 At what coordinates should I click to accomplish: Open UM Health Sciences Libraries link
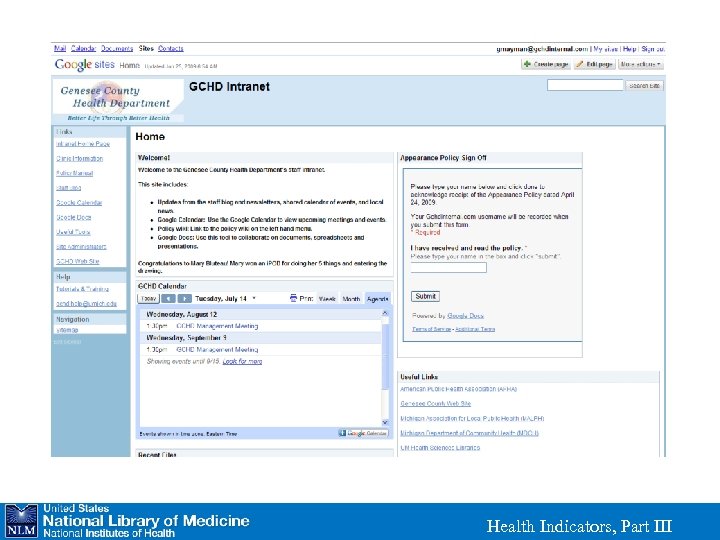pos(440,448)
